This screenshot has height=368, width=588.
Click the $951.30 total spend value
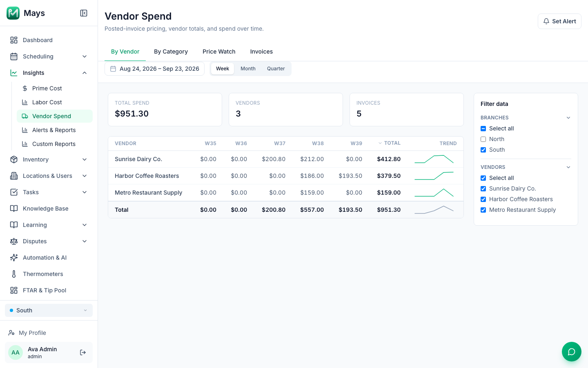(131, 114)
